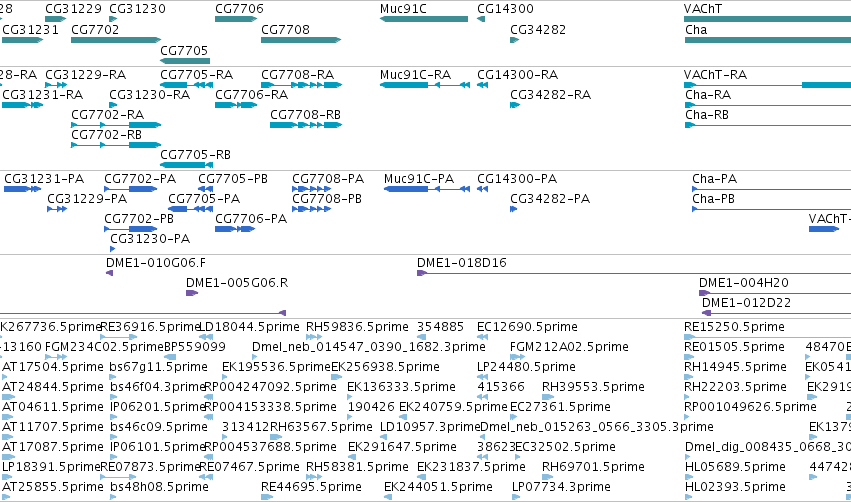Click EST label RH69701.5prime
851x502 pixels.
593,467
